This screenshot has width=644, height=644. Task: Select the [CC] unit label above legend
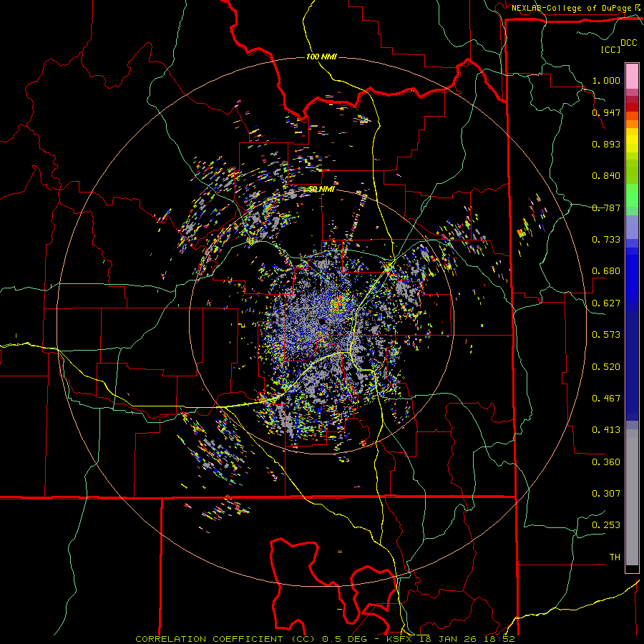tap(611, 49)
